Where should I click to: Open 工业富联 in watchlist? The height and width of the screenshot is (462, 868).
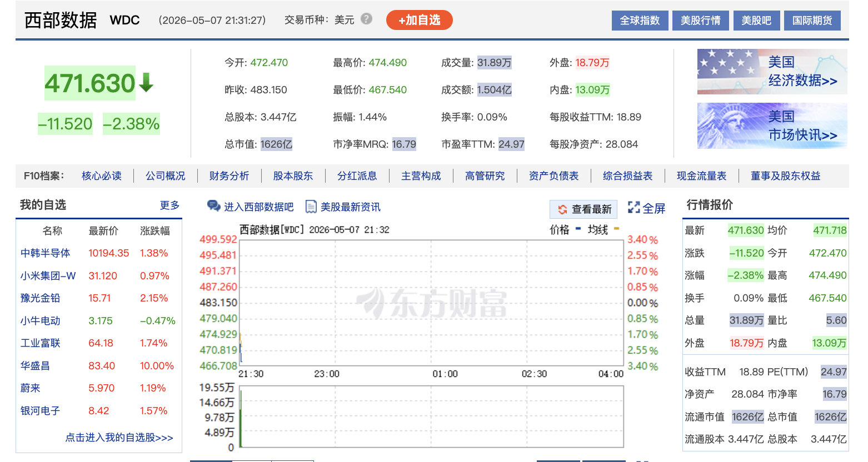(41, 343)
